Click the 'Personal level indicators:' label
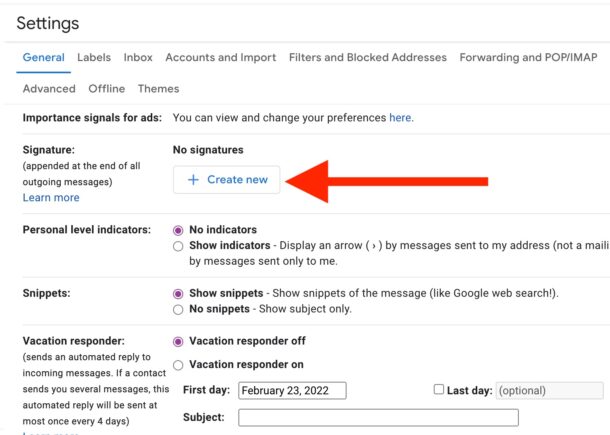610x435 pixels. (87, 230)
